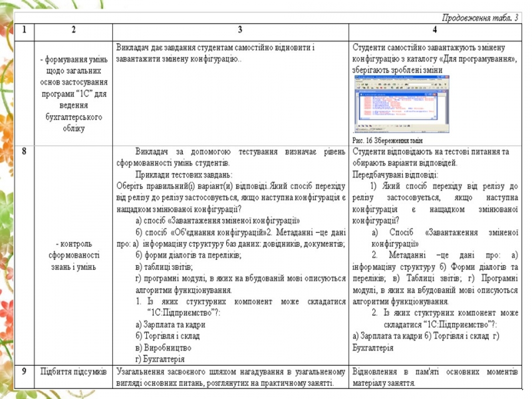Click the column header cell numbered 2

[x=73, y=32]
